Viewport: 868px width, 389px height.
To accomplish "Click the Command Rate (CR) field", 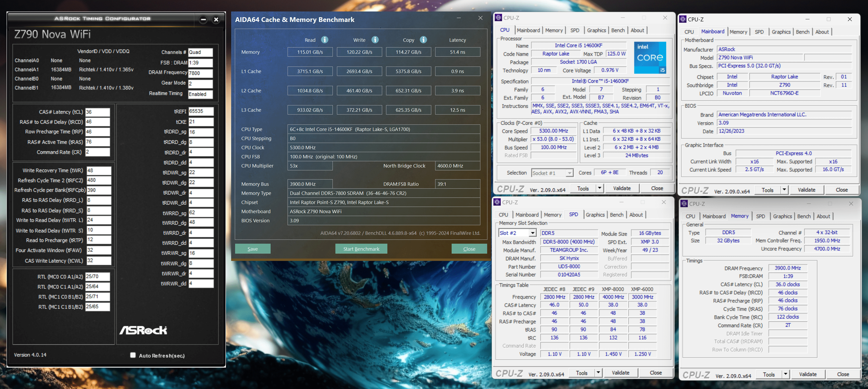I will click(x=97, y=152).
